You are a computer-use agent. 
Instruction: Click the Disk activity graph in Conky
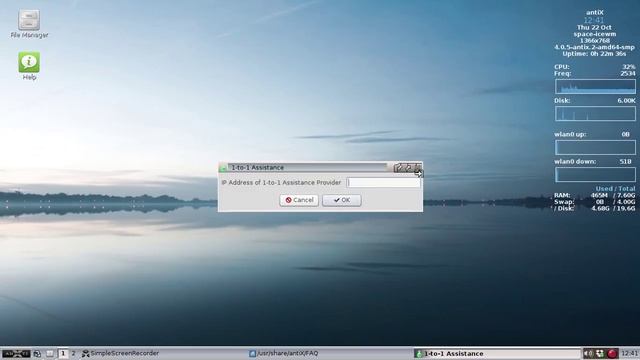pyautogui.click(x=595, y=113)
